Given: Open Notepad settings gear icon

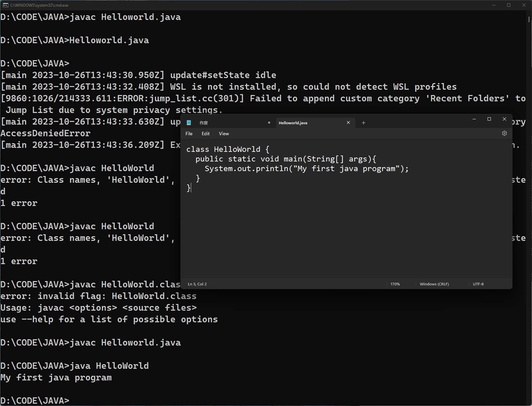Looking at the screenshot, I should (504, 133).
